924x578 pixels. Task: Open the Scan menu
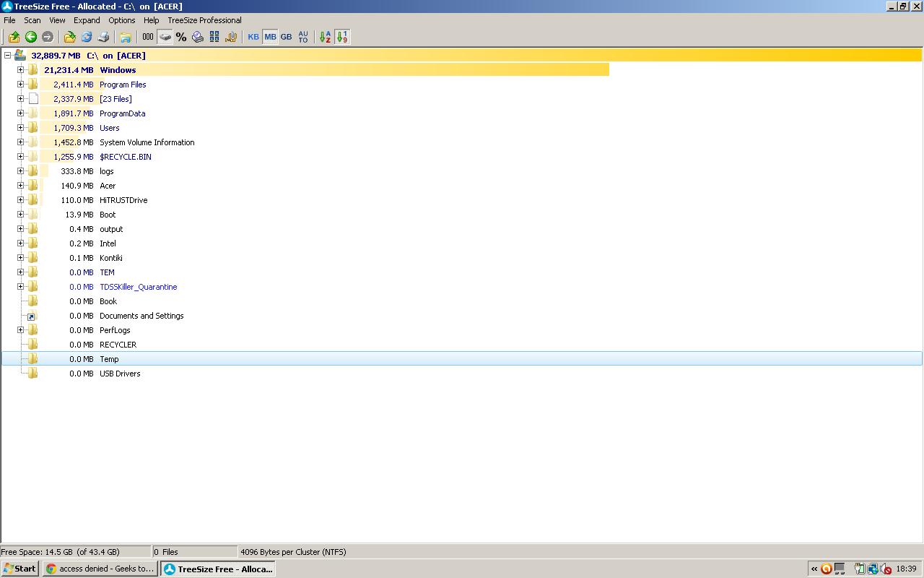click(32, 20)
